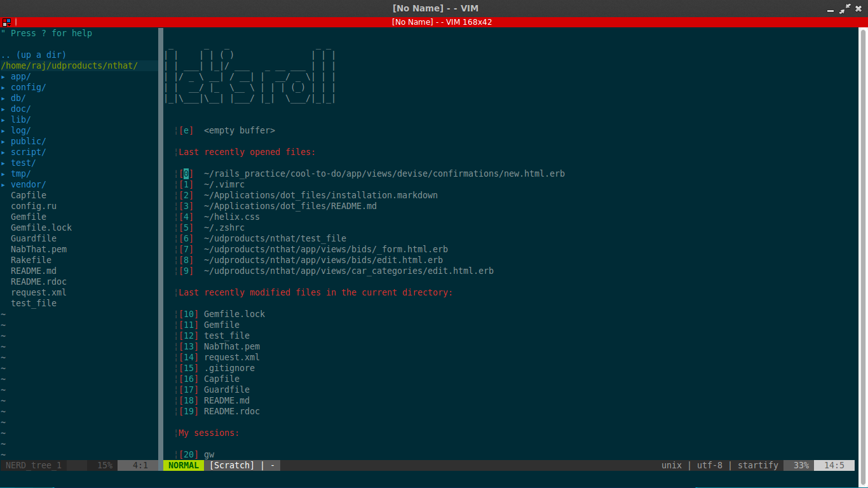
Task: Open entry [14] request.xml
Action: pyautogui.click(x=219, y=358)
